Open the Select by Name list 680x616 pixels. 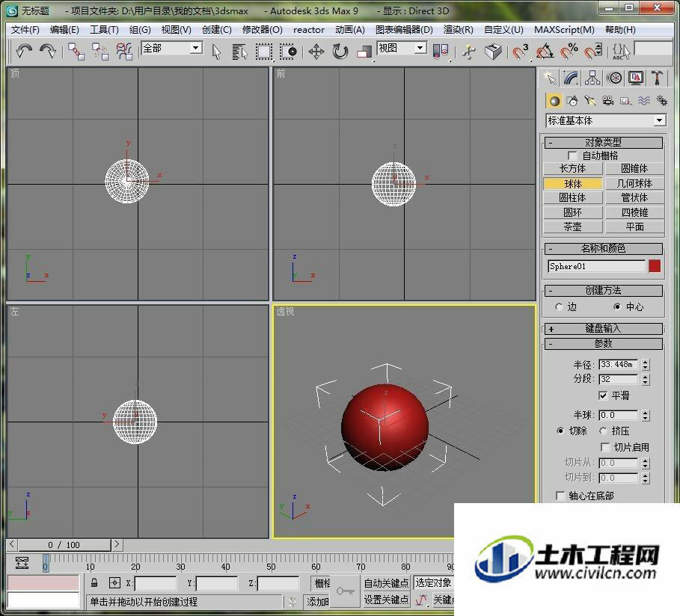(239, 52)
